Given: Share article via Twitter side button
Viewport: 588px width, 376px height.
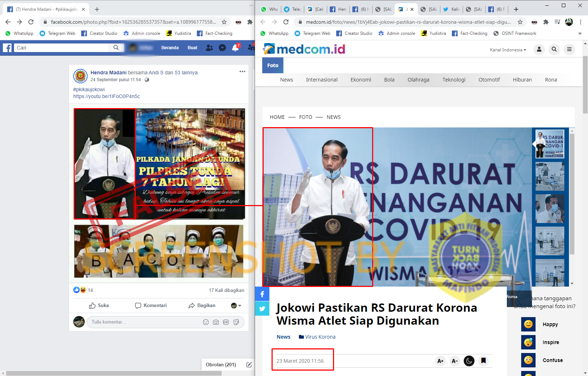Looking at the screenshot, I should click(x=262, y=308).
